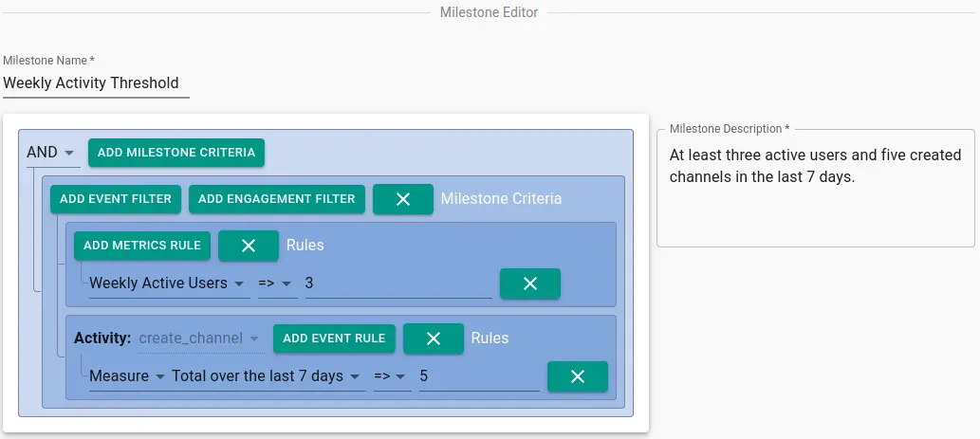Add a new event rule
The image size is (980, 439).
pos(334,338)
